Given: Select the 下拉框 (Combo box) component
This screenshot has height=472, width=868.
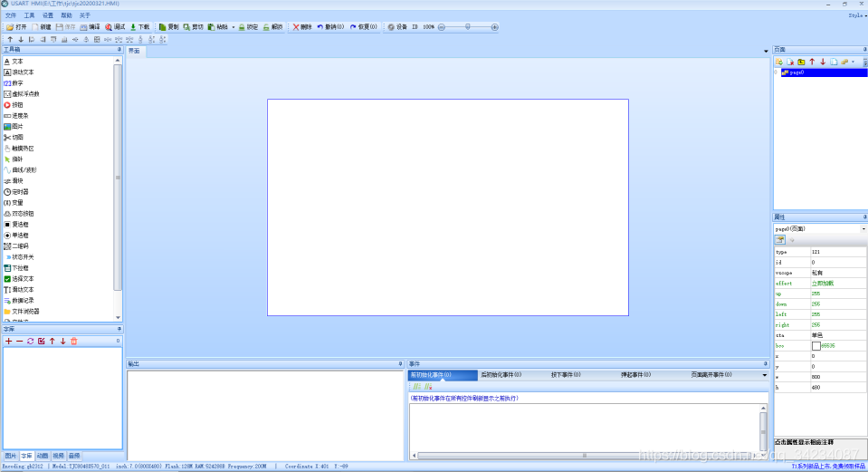Looking at the screenshot, I should pyautogui.click(x=16, y=268).
